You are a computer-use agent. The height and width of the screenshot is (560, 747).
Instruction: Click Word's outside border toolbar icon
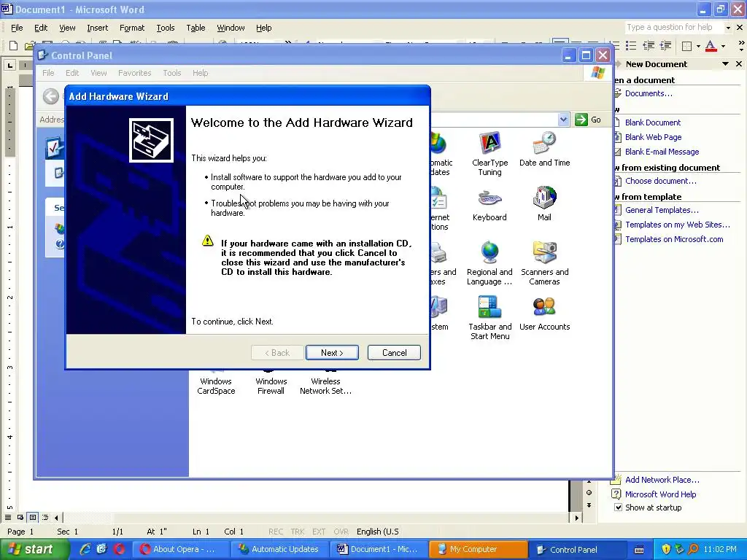pos(687,46)
